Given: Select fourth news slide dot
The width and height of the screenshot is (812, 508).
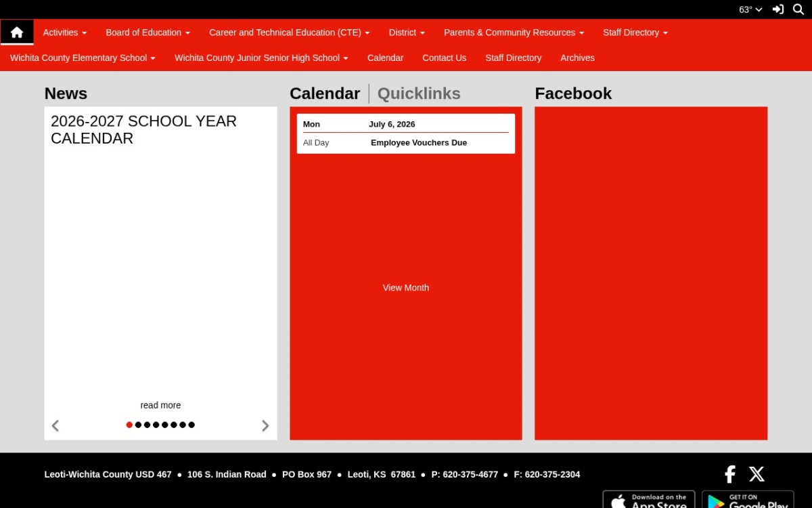Looking at the screenshot, I should coord(156,425).
